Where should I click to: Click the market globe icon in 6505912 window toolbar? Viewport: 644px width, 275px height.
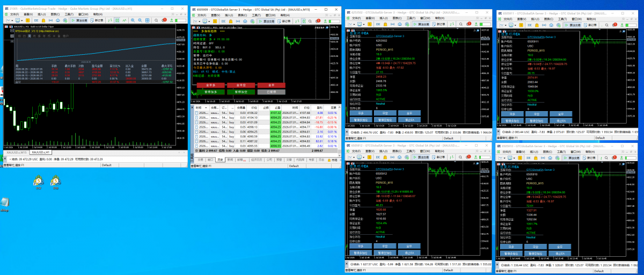tap(407, 157)
